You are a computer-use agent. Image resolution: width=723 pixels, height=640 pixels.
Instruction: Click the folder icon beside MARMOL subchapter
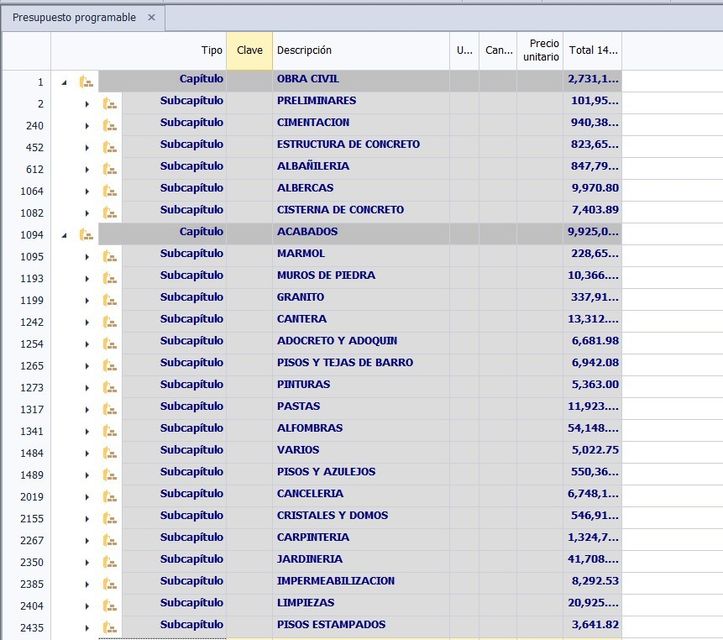point(109,256)
